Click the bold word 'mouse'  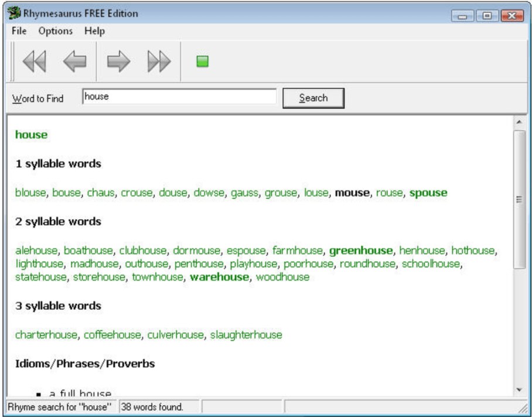click(x=352, y=193)
